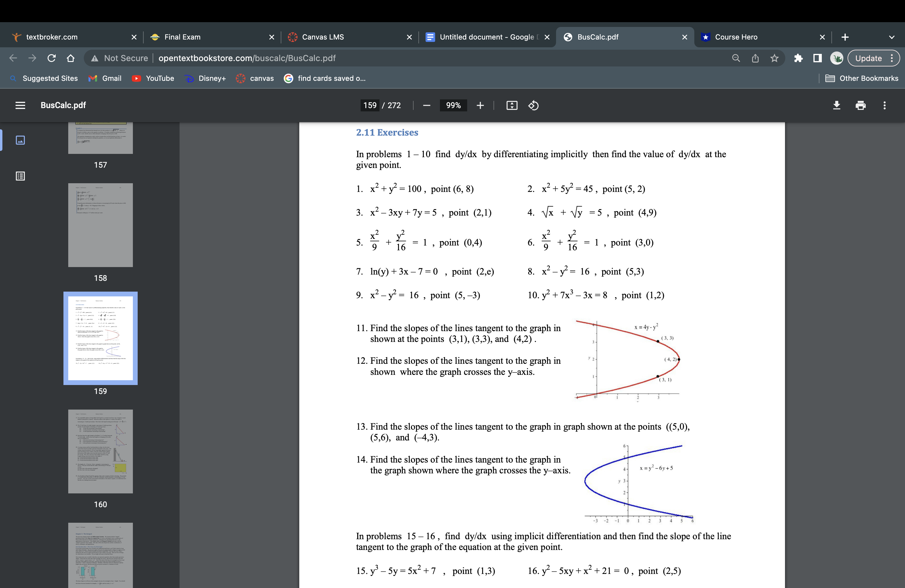
Task: Open PDF more options menu
Action: (885, 105)
